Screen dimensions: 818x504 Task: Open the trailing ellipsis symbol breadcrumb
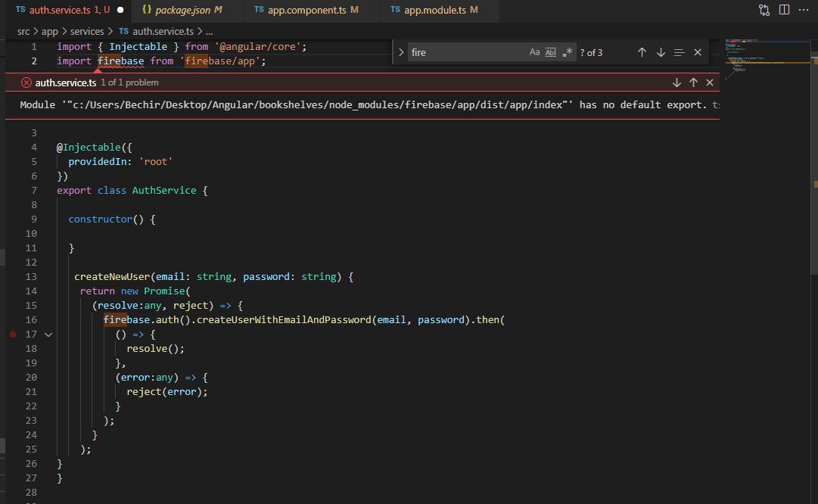click(209, 32)
